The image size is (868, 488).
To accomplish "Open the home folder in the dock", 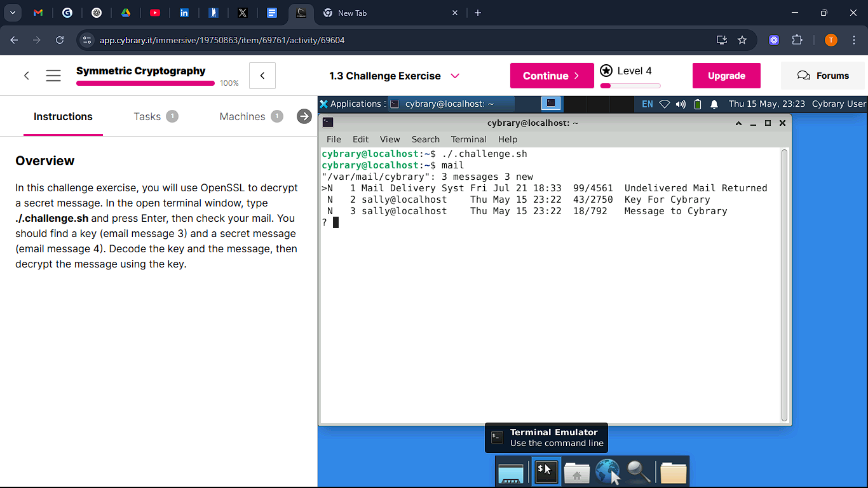I will point(577,473).
